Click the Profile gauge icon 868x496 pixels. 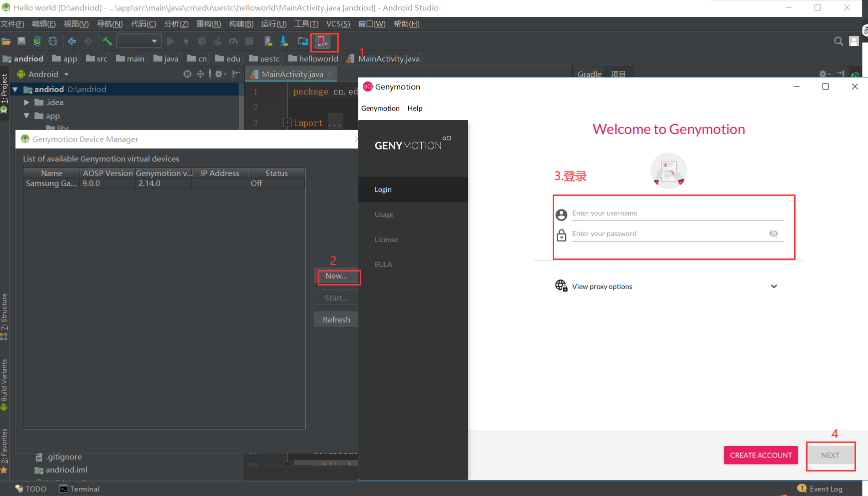click(x=233, y=41)
